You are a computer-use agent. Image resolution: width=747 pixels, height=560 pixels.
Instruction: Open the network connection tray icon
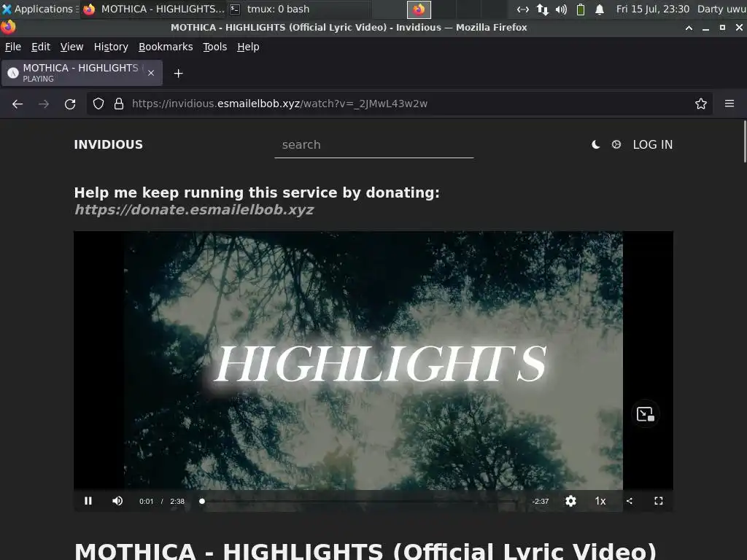click(522, 9)
